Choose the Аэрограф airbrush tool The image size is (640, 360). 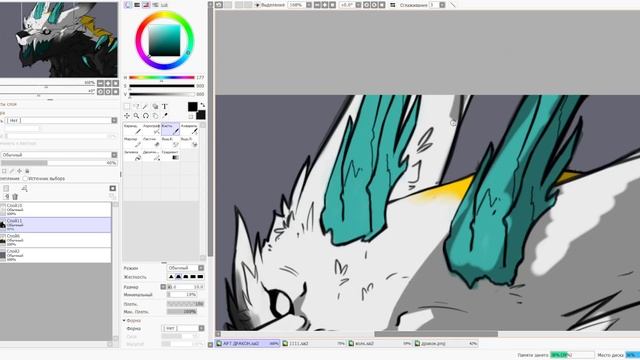coord(151,129)
